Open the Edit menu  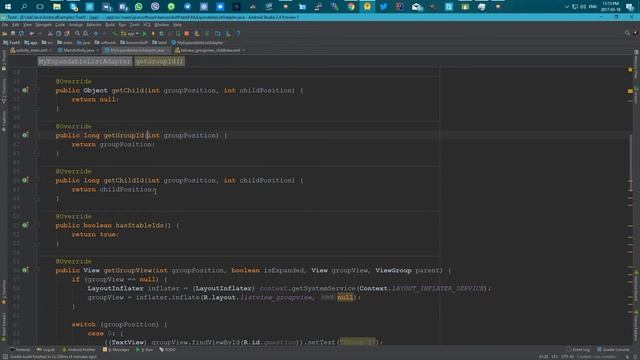16,25
